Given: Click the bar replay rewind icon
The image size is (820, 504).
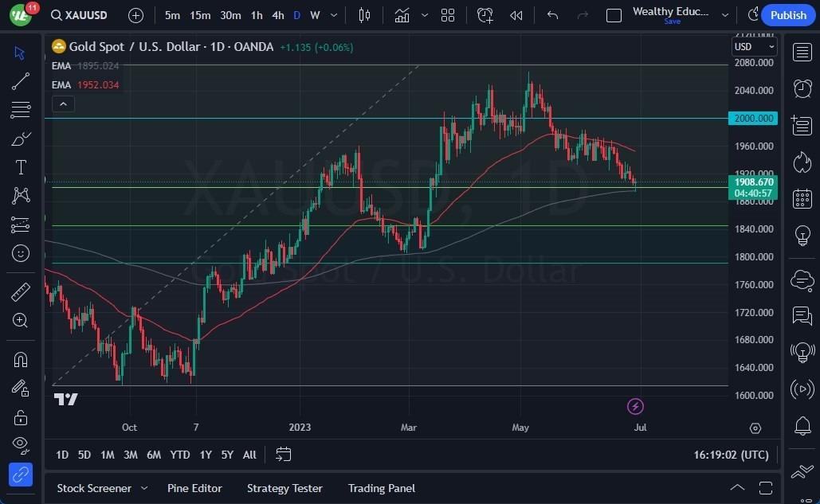Looking at the screenshot, I should click(516, 15).
